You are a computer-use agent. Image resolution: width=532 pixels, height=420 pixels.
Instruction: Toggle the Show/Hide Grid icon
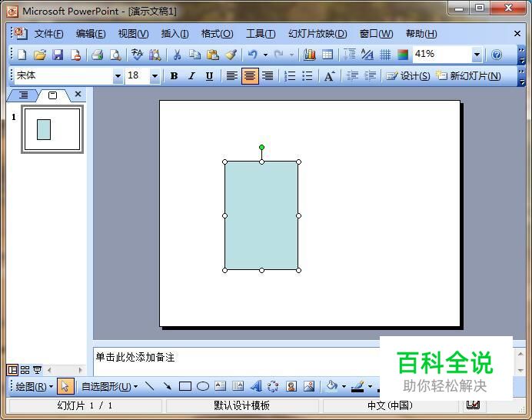point(385,55)
